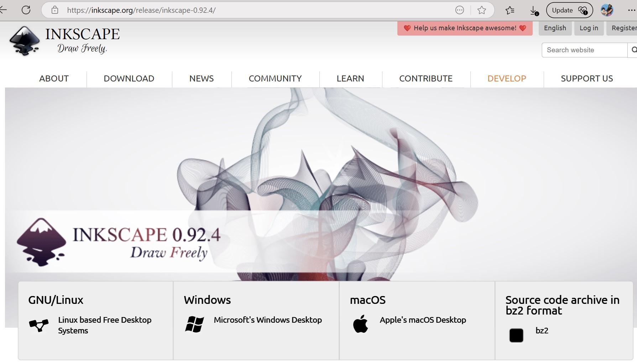
Task: Click the browser profile avatar
Action: tap(607, 10)
